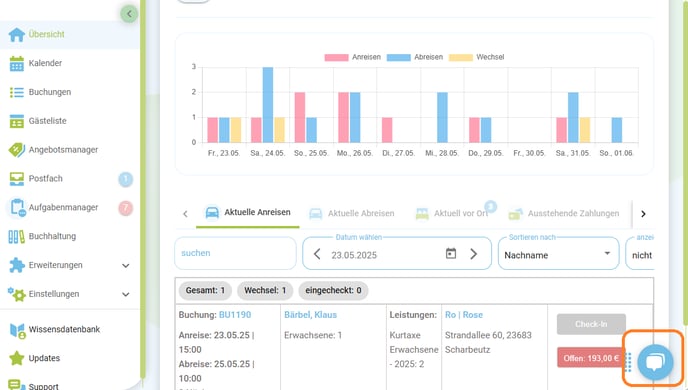Open Kalender menu entry

45,63
